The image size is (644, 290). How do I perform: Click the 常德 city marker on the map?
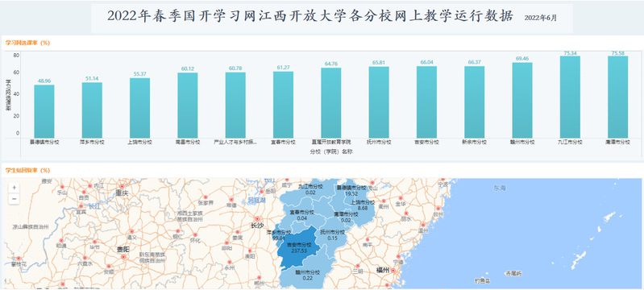231,199
